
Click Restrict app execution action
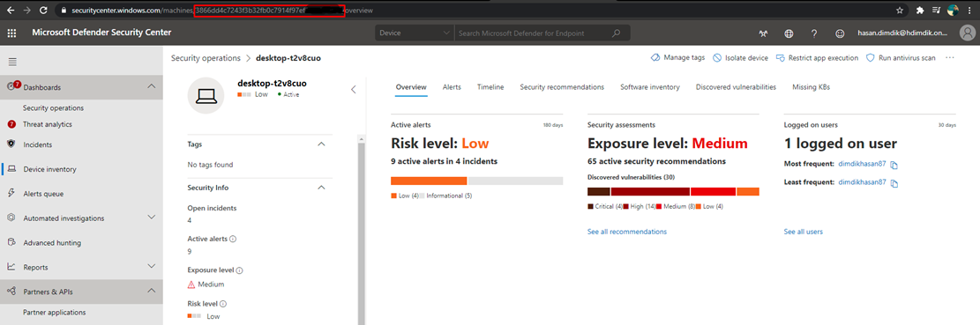pyautogui.click(x=818, y=57)
